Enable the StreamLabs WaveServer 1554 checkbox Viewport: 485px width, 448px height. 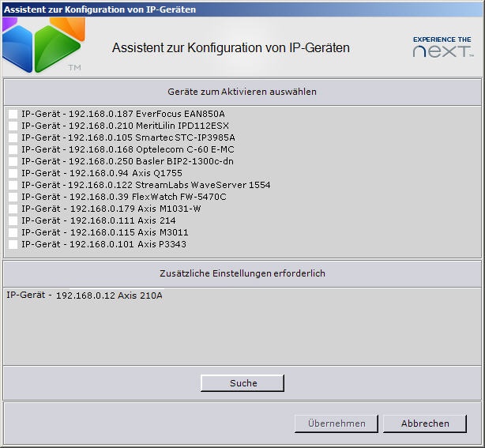tap(13, 185)
